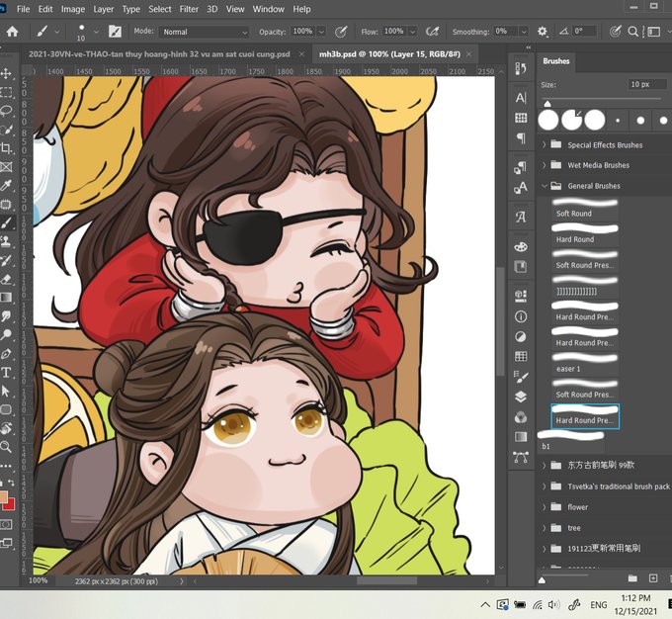Toggle pressure for opacity button
Viewport: 672px width, 619px height.
tap(341, 32)
